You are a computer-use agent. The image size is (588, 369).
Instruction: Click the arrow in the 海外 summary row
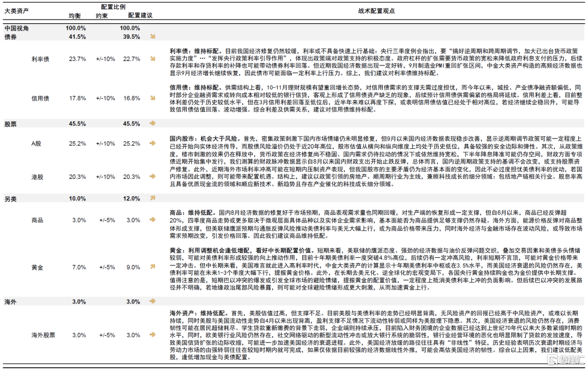pyautogui.click(x=152, y=301)
